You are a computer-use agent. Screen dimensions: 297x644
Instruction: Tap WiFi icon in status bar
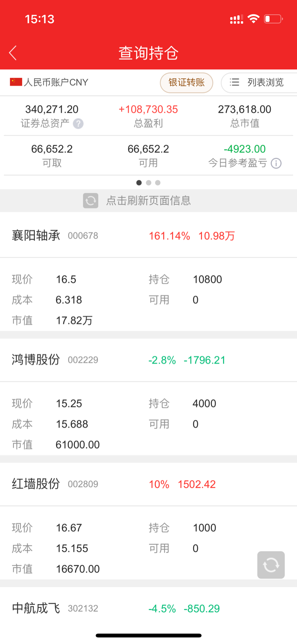tap(253, 19)
